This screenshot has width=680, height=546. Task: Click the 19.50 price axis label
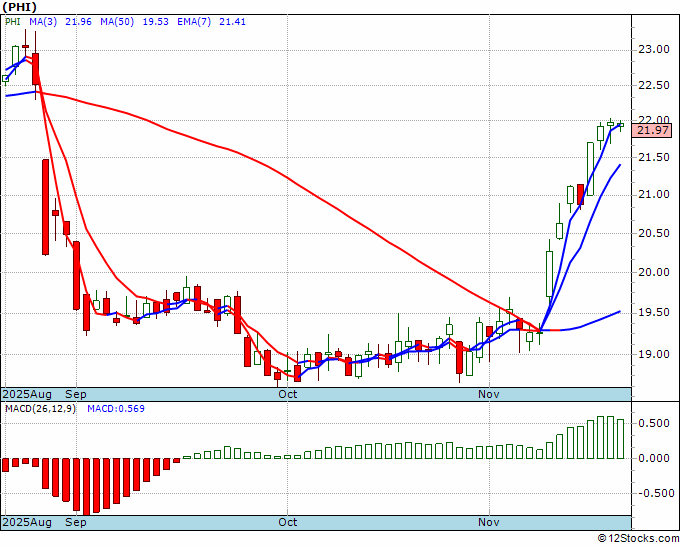click(x=654, y=313)
